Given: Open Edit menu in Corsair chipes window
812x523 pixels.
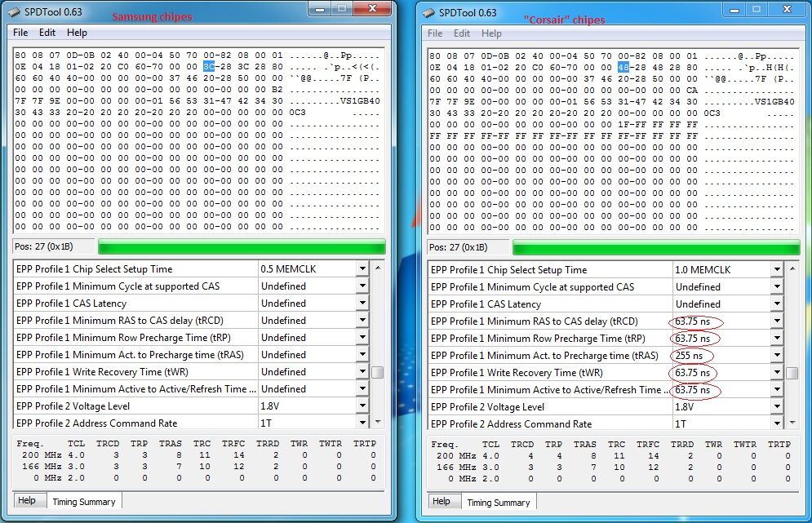Looking at the screenshot, I should point(462,33).
